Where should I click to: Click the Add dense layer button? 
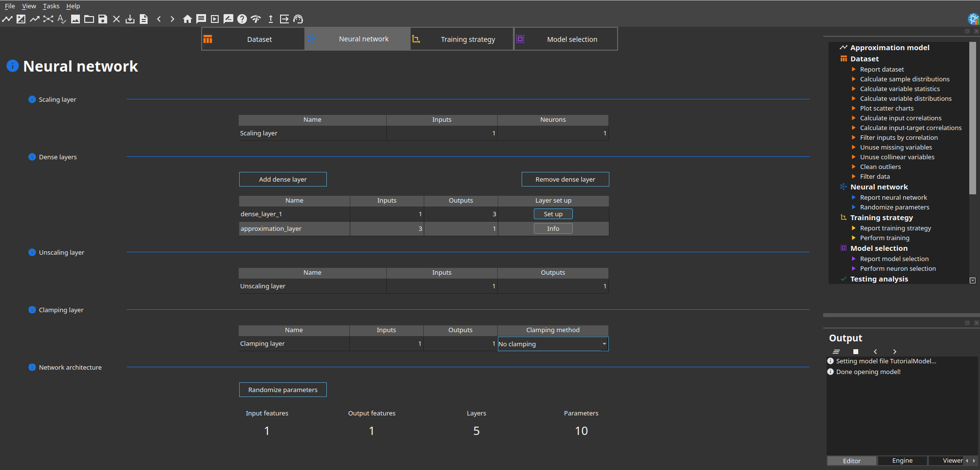283,179
